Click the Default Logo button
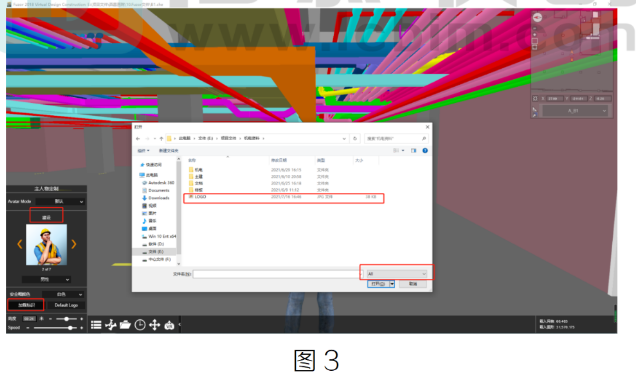Image resolution: width=636 pixels, height=384 pixels. 66,305
